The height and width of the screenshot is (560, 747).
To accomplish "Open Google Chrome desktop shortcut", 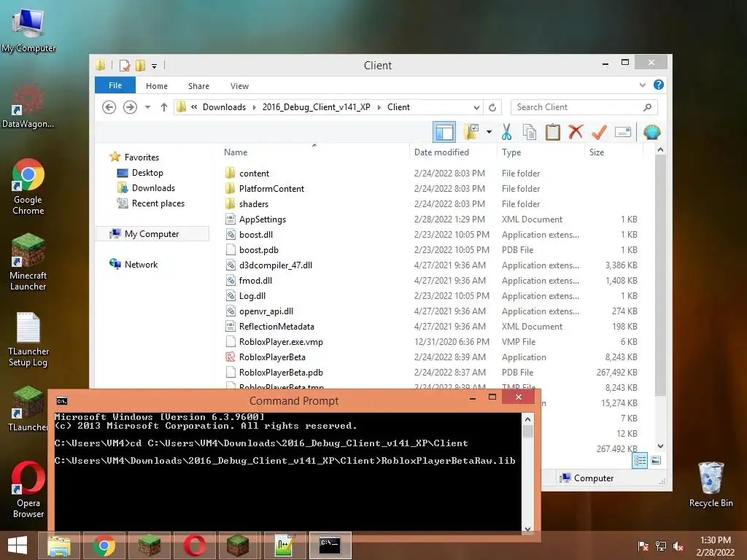I will tap(28, 187).
